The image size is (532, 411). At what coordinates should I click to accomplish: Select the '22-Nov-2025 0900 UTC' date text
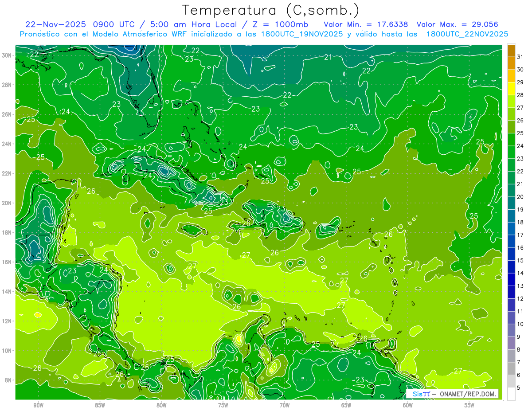[x=78, y=24]
